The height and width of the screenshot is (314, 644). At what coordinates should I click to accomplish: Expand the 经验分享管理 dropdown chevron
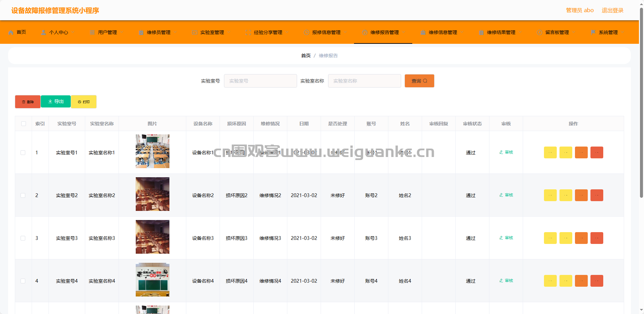pos(287,32)
